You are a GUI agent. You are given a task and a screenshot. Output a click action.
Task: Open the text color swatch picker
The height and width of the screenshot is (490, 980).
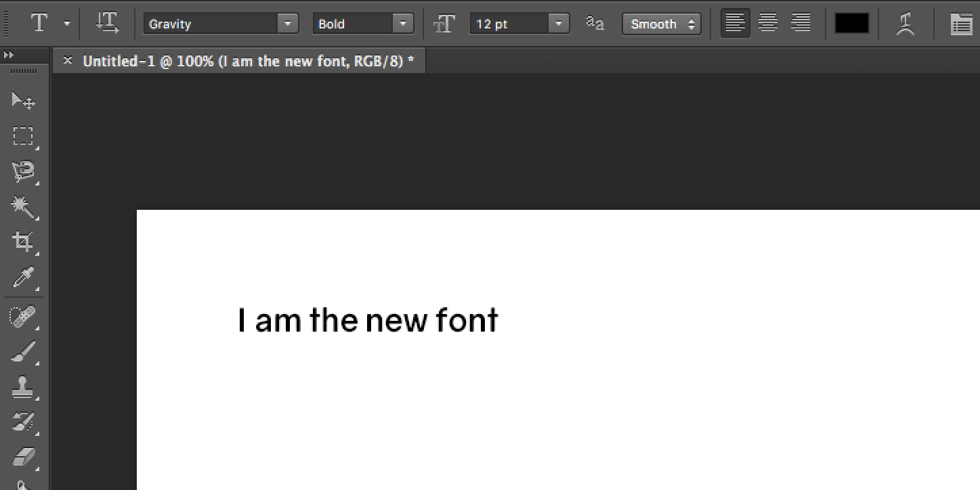coord(851,22)
